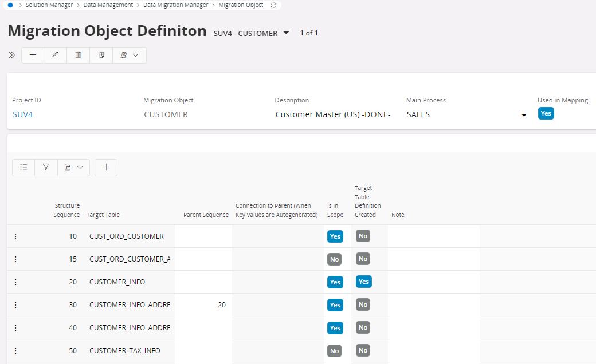Screen dimensions: 596x364
Task: Click the New record plus icon in top toolbar
Action: 33,55
